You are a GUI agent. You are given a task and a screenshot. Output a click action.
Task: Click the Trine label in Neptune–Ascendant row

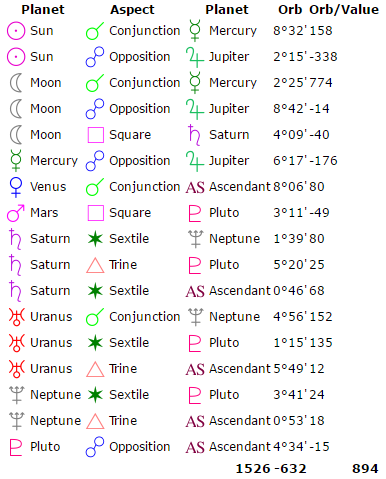coord(123,421)
